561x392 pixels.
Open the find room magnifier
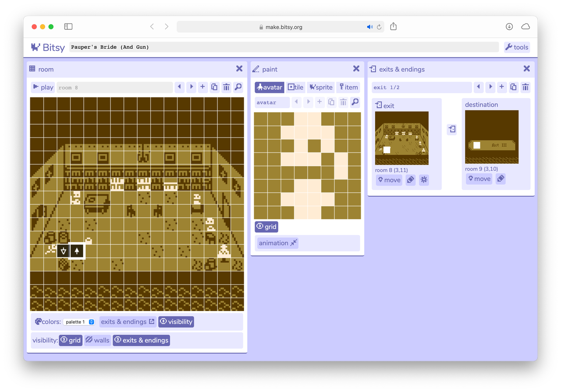(238, 87)
